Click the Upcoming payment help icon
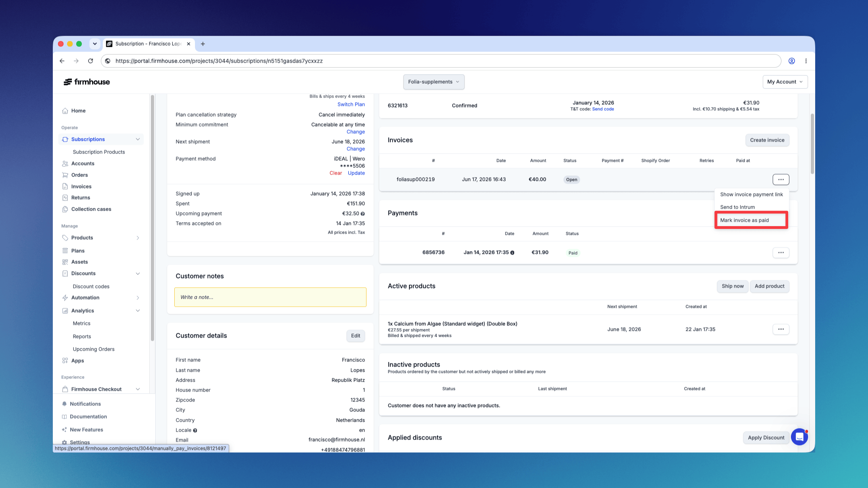Image resolution: width=868 pixels, height=488 pixels. tap(363, 214)
